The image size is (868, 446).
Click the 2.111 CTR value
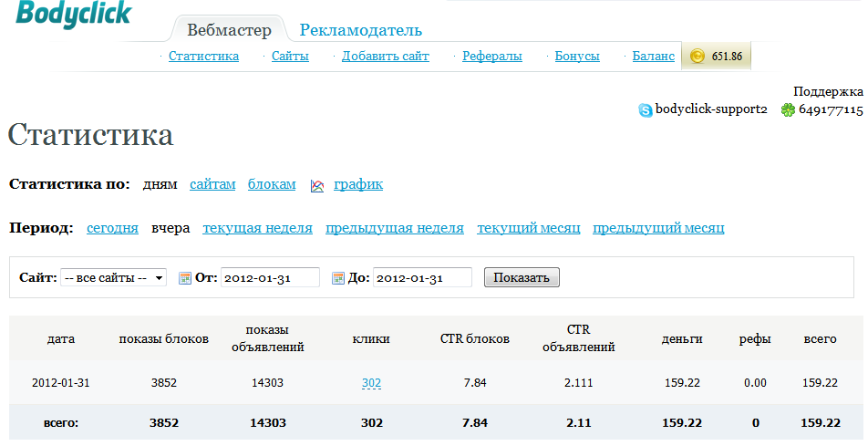point(578,383)
